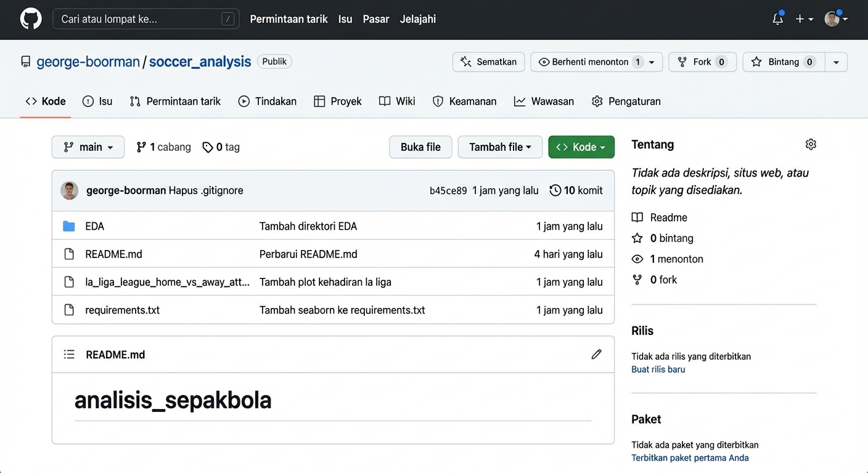The image size is (868, 473).
Task: Open the README outline list icon
Action: (69, 354)
